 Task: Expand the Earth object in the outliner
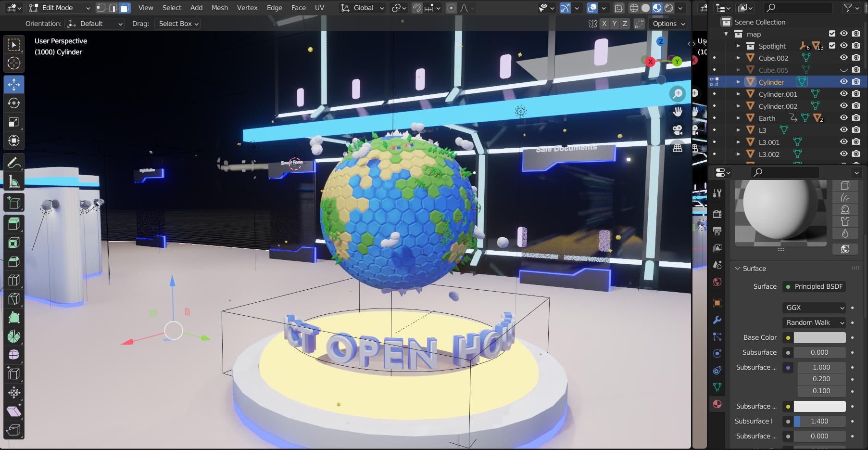point(738,118)
